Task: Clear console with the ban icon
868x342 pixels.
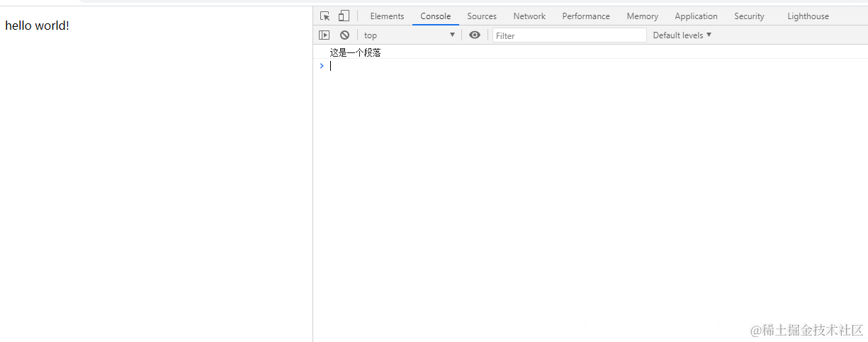Action: coord(344,35)
